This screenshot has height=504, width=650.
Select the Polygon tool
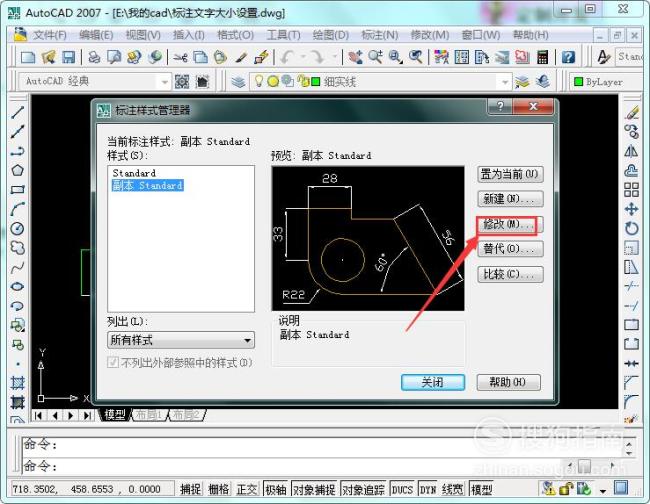17,170
